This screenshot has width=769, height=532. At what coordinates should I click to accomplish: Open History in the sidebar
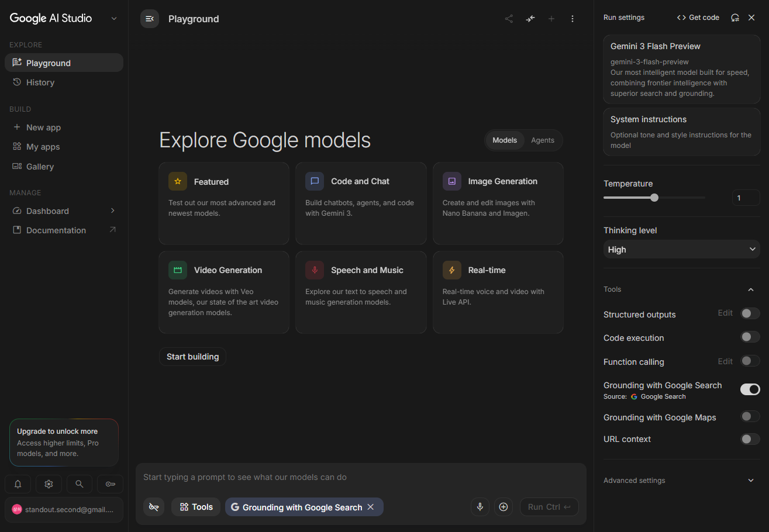pyautogui.click(x=64, y=82)
